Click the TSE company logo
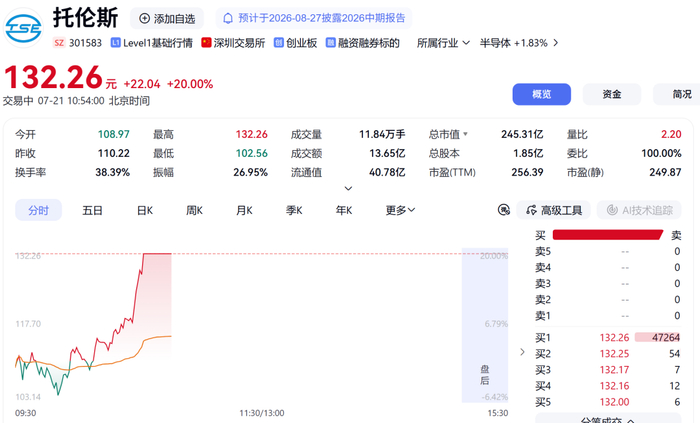700x423 pixels. point(23,28)
